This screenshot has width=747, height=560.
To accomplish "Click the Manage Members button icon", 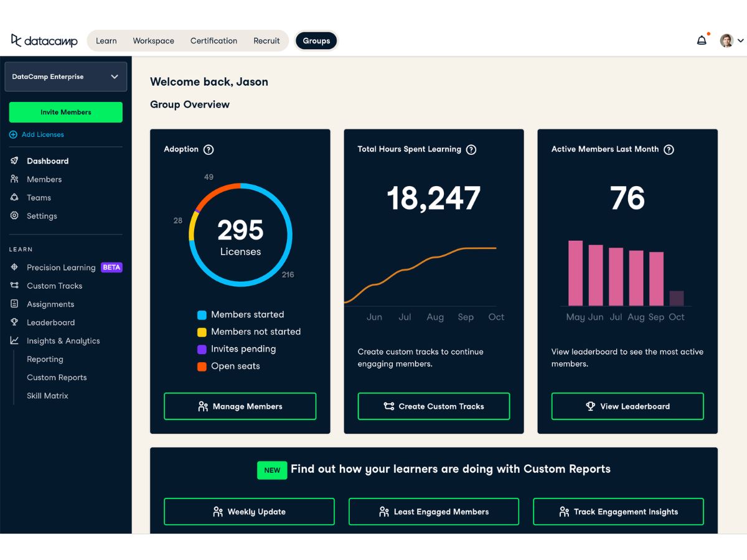I will (x=203, y=406).
